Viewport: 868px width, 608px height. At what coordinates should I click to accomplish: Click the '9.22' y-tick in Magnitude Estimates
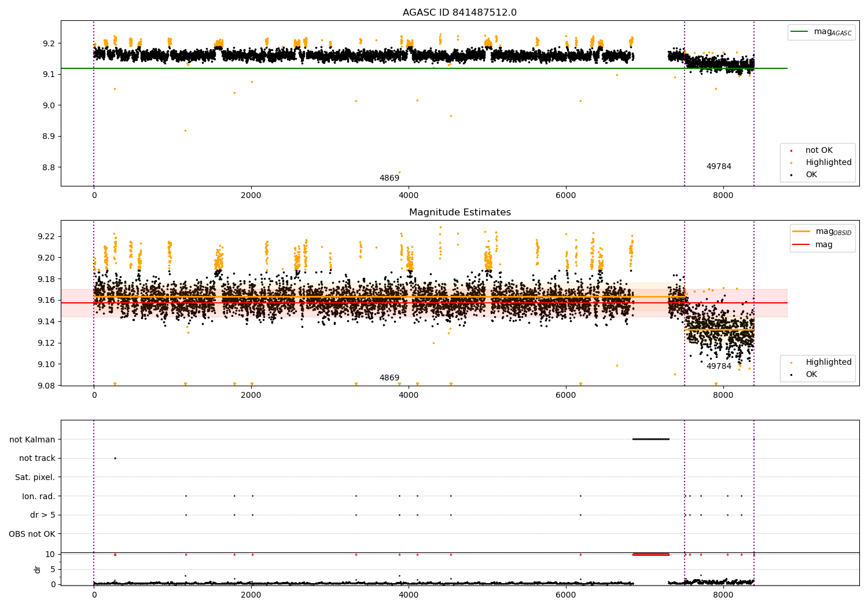46,236
